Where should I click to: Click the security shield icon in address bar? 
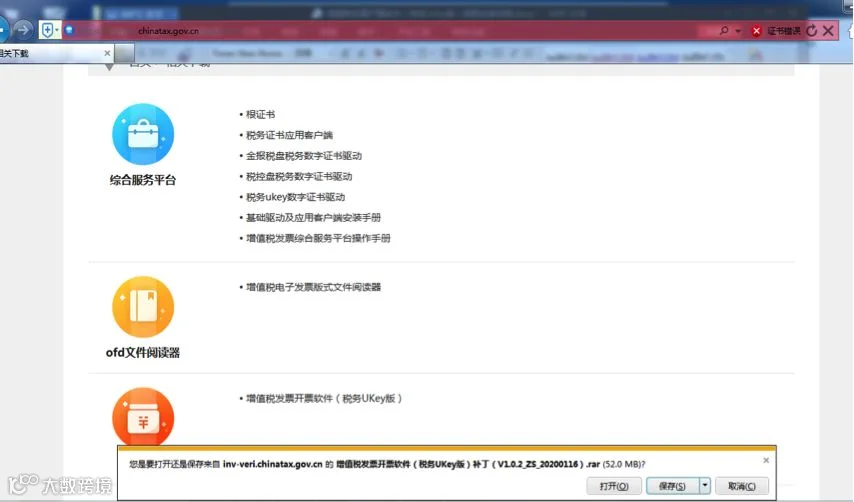point(47,30)
